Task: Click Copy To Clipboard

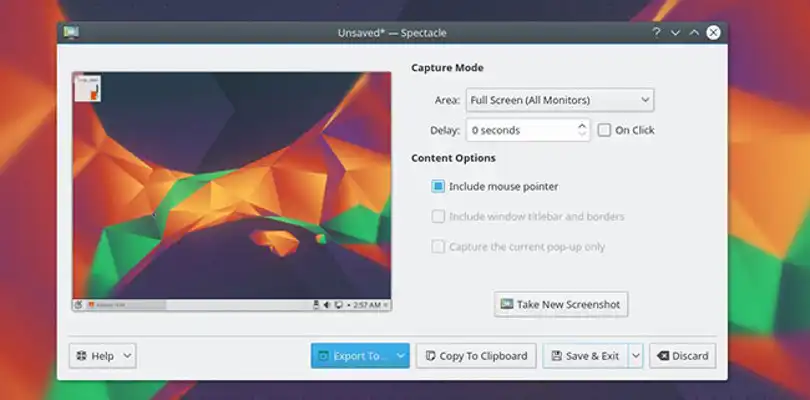Action: click(x=476, y=356)
